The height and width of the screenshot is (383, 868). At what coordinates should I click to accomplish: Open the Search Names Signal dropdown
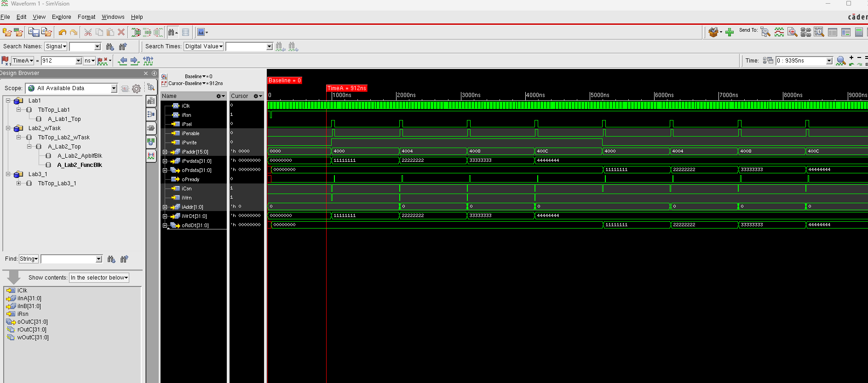[x=56, y=46]
